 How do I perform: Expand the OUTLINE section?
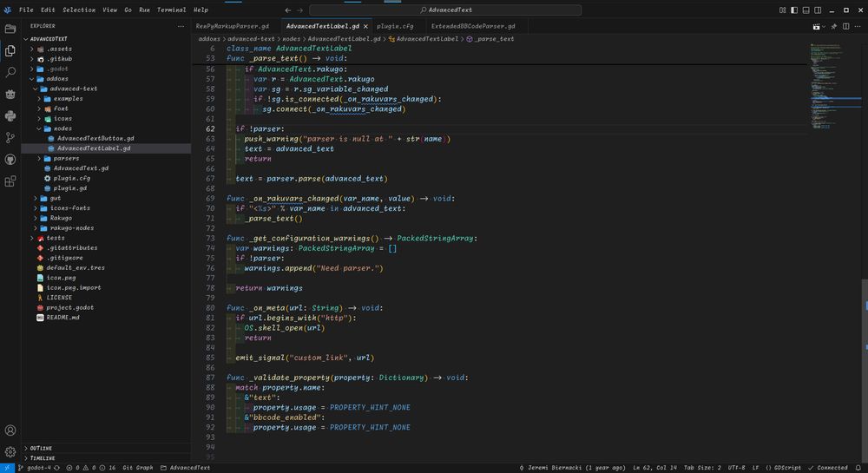click(x=105, y=448)
